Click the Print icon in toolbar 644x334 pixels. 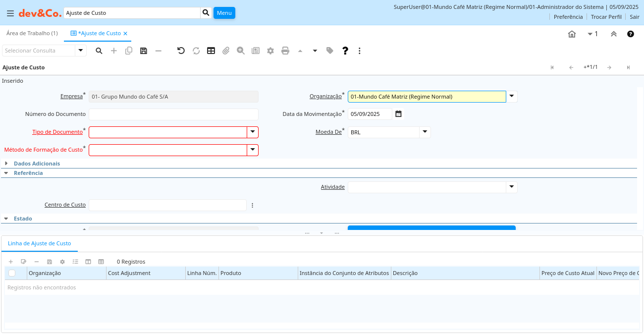tap(285, 51)
